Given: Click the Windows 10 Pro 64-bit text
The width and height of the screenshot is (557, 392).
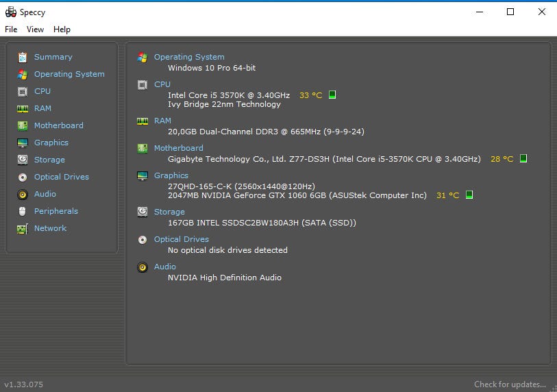Looking at the screenshot, I should (212, 68).
